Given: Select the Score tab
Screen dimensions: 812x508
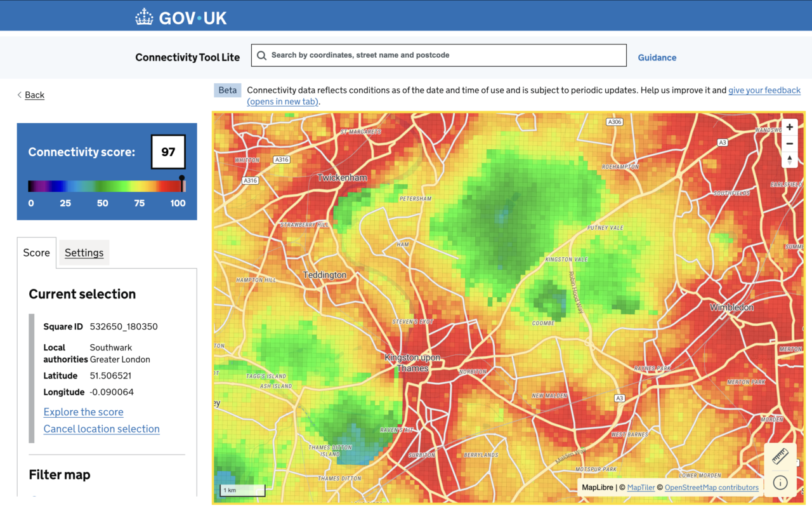Looking at the screenshot, I should point(36,253).
